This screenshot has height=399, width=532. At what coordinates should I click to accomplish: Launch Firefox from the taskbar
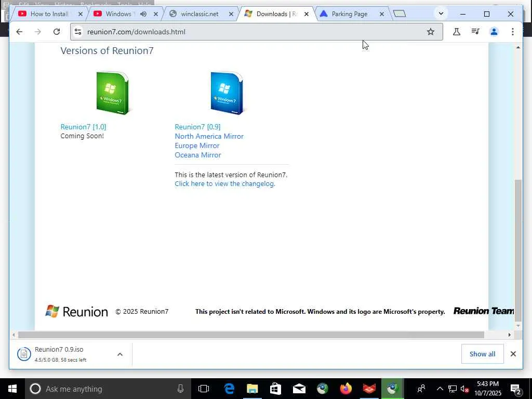[345, 389]
